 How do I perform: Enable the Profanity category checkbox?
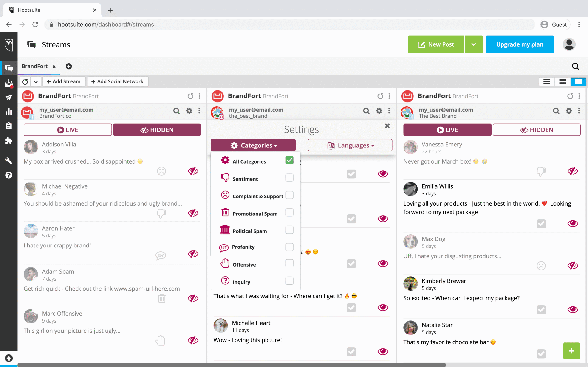(x=289, y=247)
